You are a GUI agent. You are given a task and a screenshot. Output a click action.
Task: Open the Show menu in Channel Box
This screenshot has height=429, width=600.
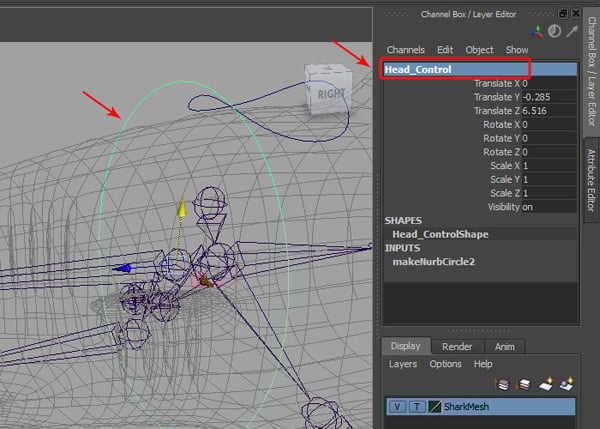point(517,50)
